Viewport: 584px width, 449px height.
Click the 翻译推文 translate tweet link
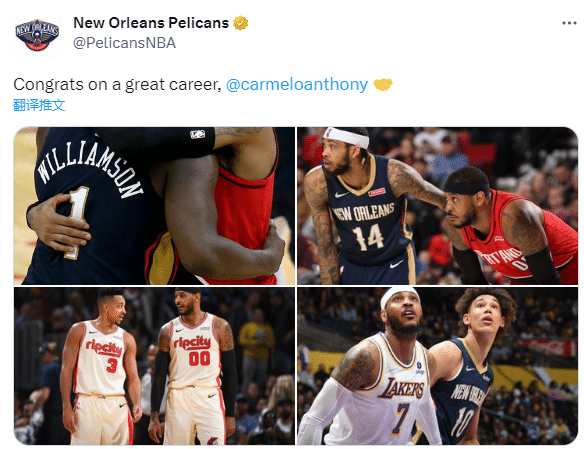[x=39, y=105]
